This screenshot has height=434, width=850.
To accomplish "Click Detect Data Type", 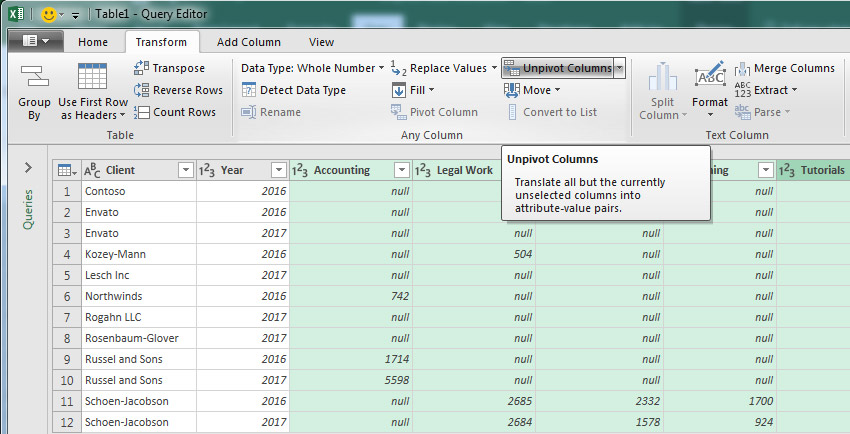I will [x=293, y=90].
